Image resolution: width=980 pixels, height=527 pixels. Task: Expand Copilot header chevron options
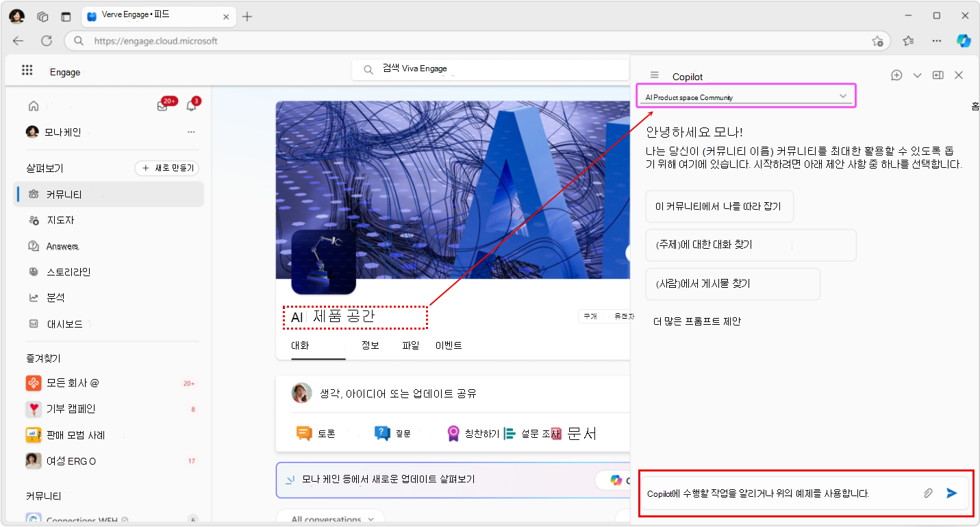pos(918,75)
